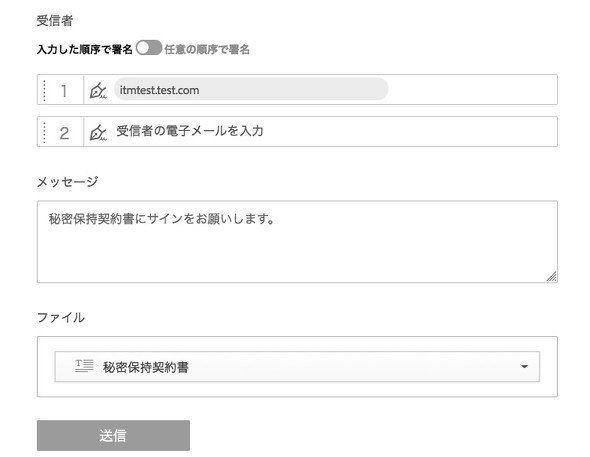
Task: Select the 任意の順序で署名 option label
Action: point(207,49)
